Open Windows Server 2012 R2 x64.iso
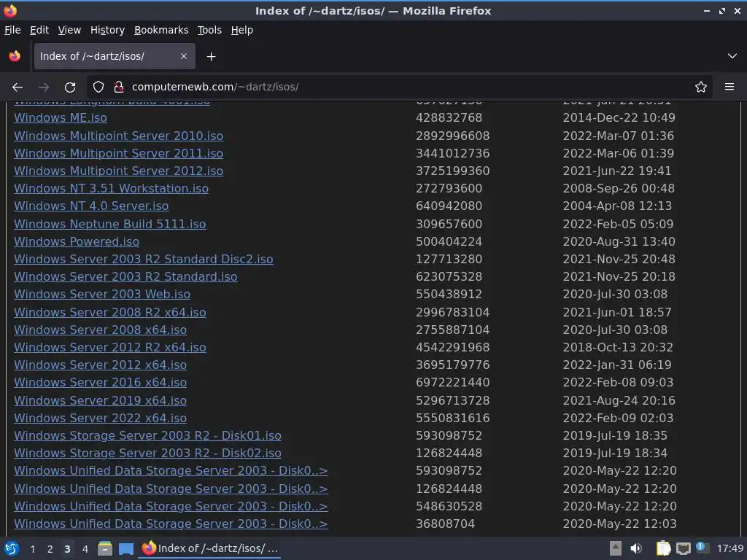Viewport: 747px width, 560px height. pos(110,348)
